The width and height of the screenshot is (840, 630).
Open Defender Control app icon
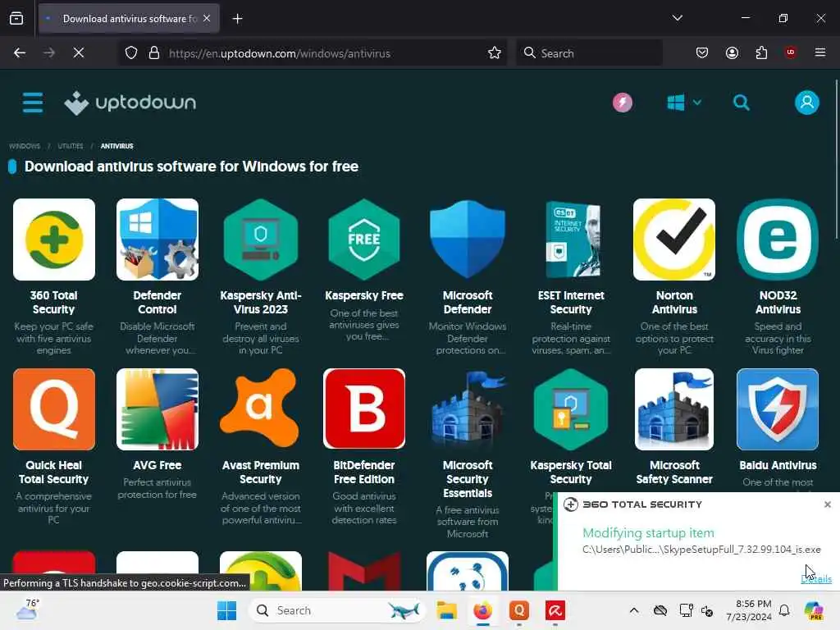[157, 240]
